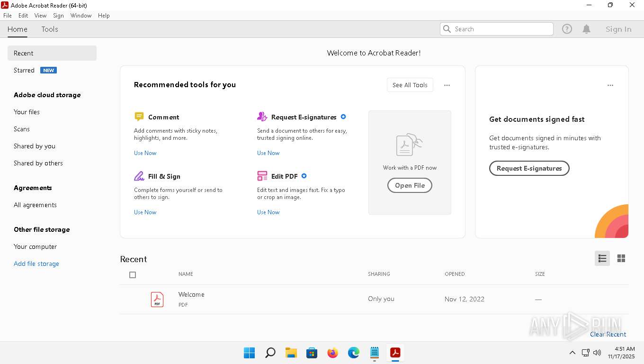This screenshot has height=364, width=644.
Task: Select Starred in the sidebar
Action: click(x=24, y=70)
